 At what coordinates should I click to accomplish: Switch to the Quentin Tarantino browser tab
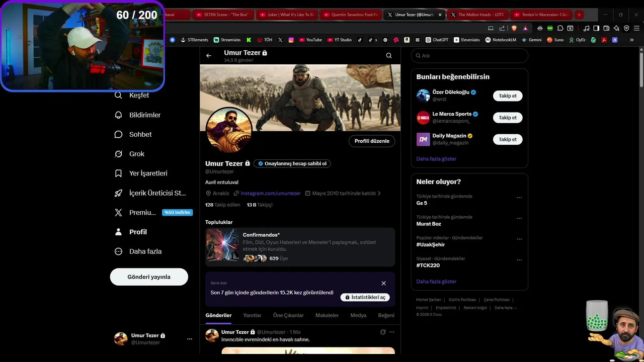[x=350, y=15]
